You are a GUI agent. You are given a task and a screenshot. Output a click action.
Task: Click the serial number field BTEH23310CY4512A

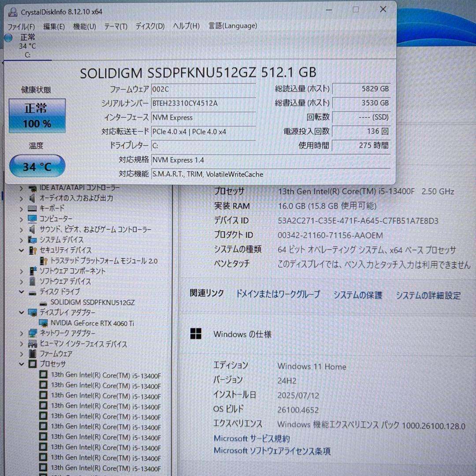point(203,103)
